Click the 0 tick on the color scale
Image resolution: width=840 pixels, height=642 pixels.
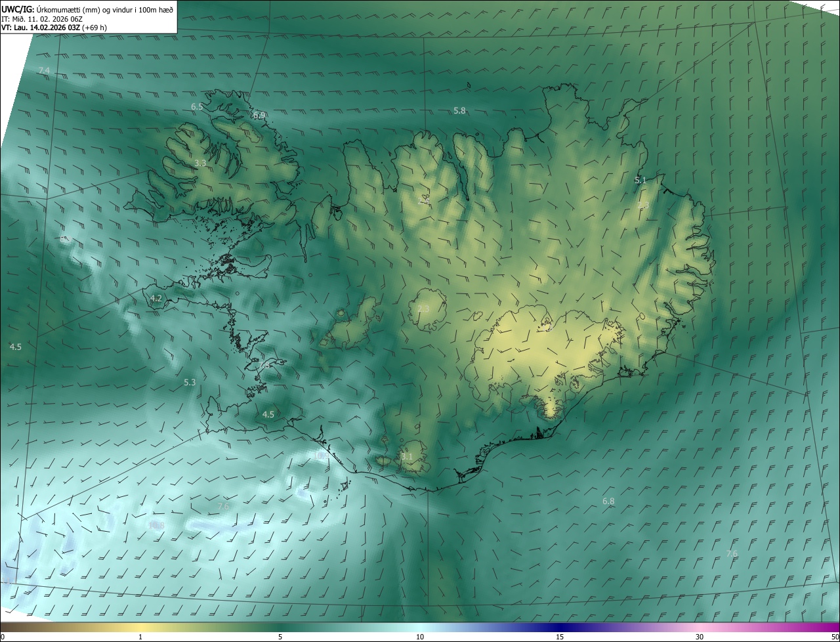[x=3, y=637]
